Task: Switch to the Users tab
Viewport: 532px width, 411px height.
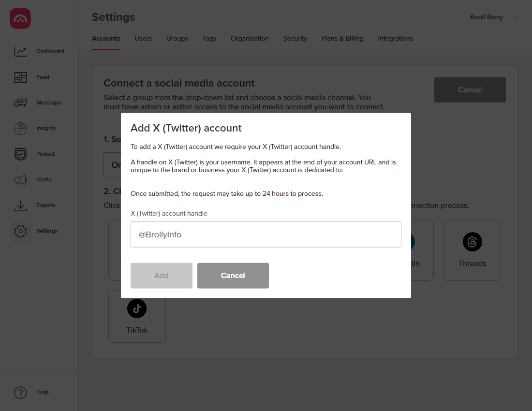Action: click(x=143, y=38)
